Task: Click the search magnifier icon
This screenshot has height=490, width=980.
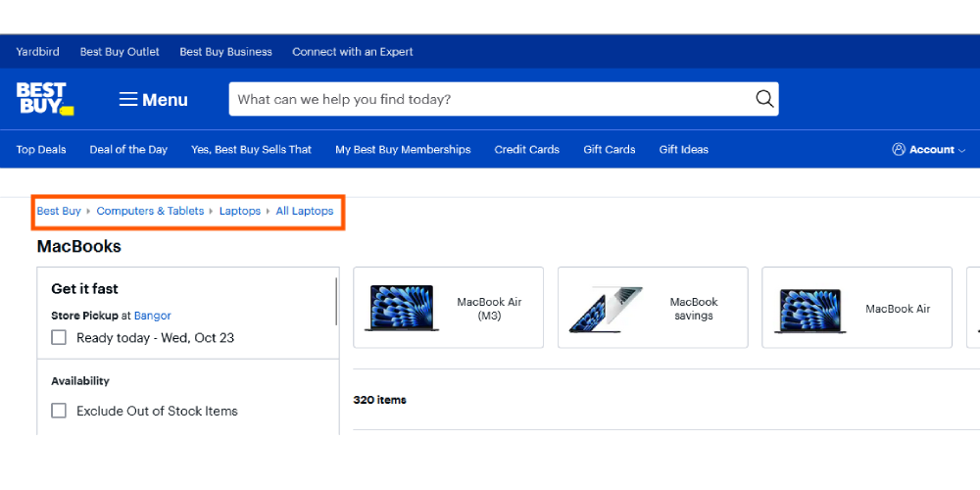Action: [764, 99]
